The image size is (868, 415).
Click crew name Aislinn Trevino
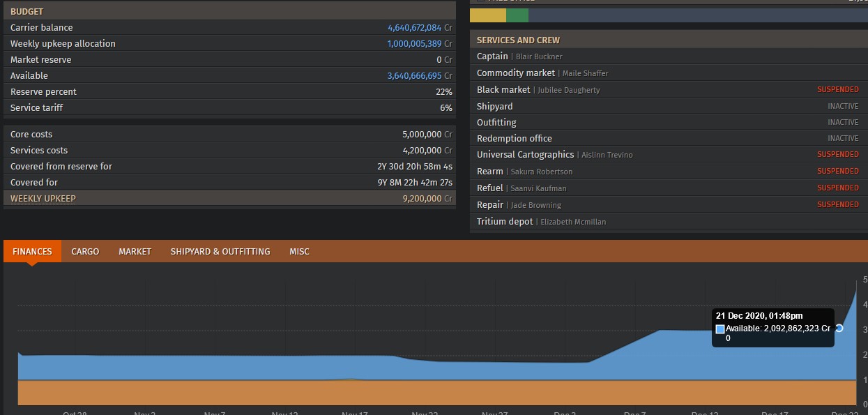[x=607, y=155]
